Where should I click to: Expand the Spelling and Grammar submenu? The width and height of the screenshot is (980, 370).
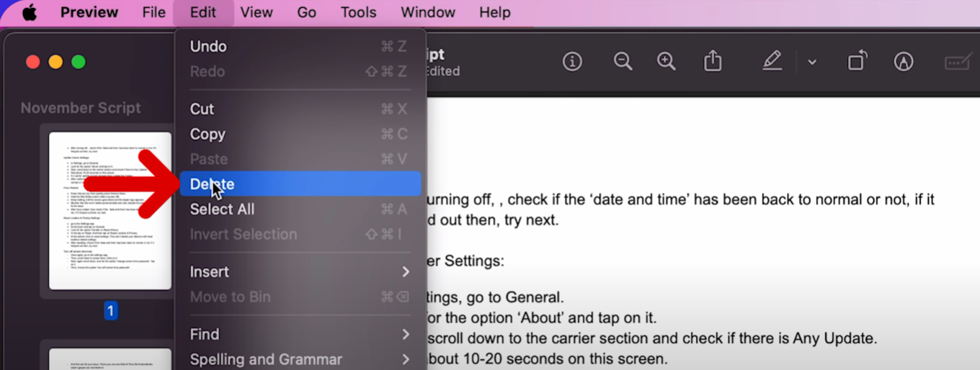(x=300, y=359)
